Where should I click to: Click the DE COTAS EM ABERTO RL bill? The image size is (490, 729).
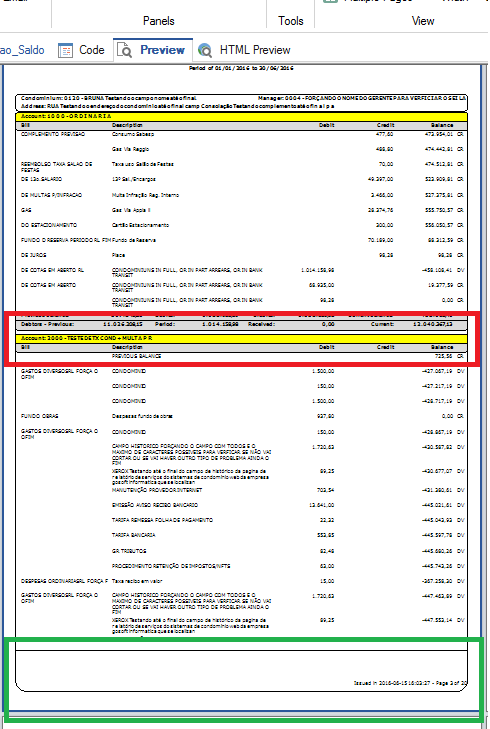point(52,270)
